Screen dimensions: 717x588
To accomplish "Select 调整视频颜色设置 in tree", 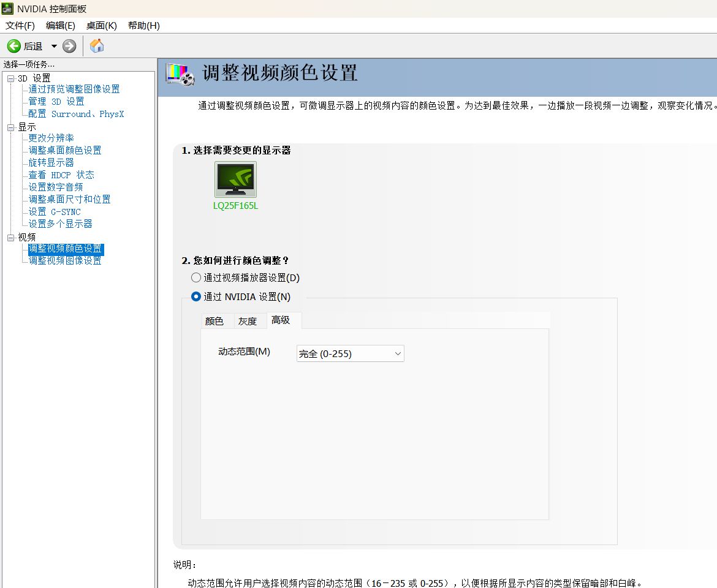I will pyautogui.click(x=66, y=249).
